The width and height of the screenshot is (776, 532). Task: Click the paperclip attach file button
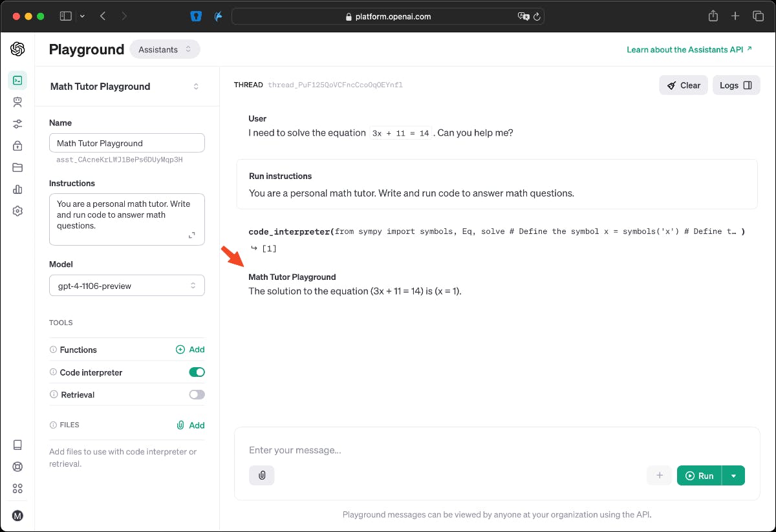tap(262, 475)
